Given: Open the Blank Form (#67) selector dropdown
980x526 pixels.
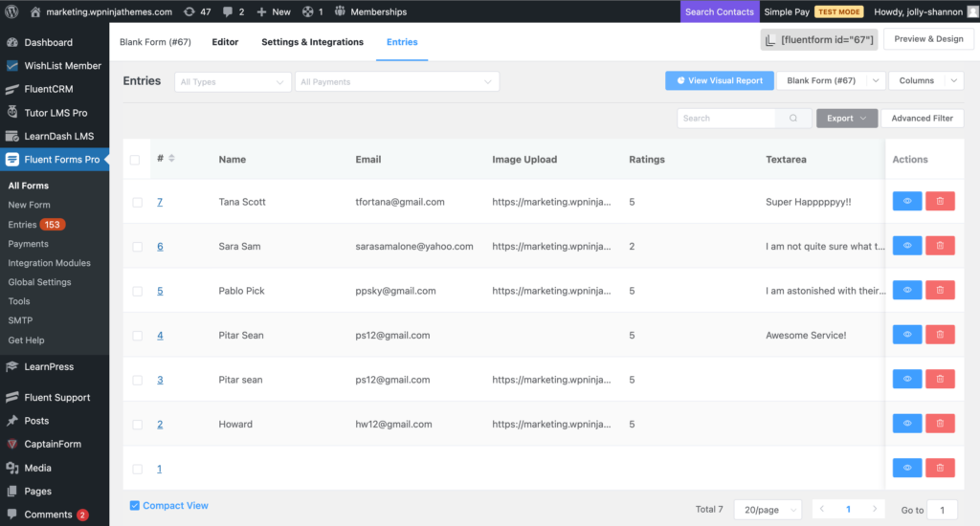Looking at the screenshot, I should [x=821, y=80].
